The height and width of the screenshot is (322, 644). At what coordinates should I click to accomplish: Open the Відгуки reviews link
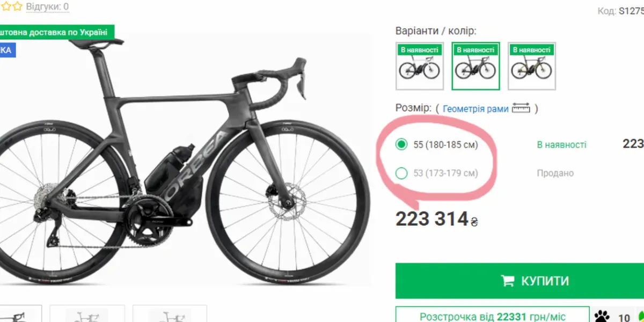coord(47,7)
